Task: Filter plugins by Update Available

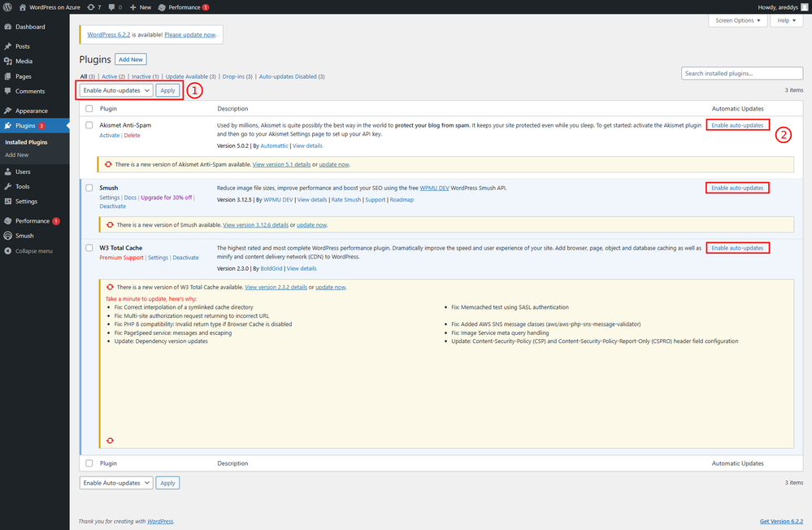Action: [187, 76]
